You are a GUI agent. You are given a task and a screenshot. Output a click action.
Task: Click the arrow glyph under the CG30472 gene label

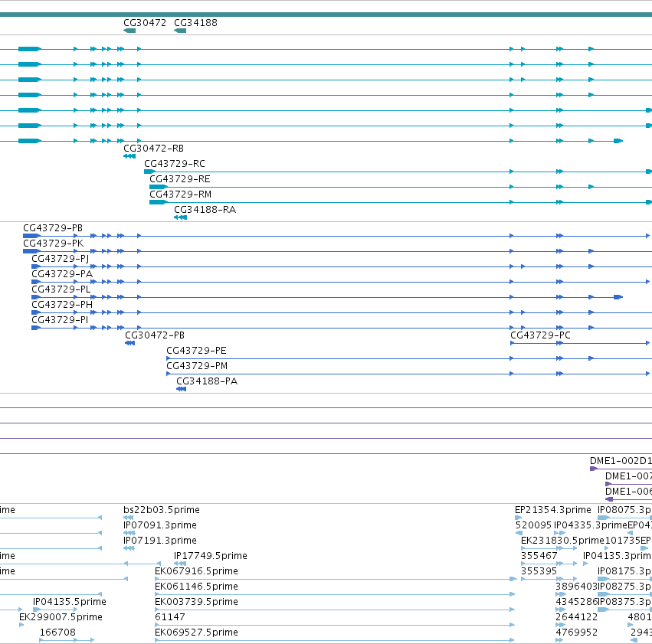click(x=129, y=31)
